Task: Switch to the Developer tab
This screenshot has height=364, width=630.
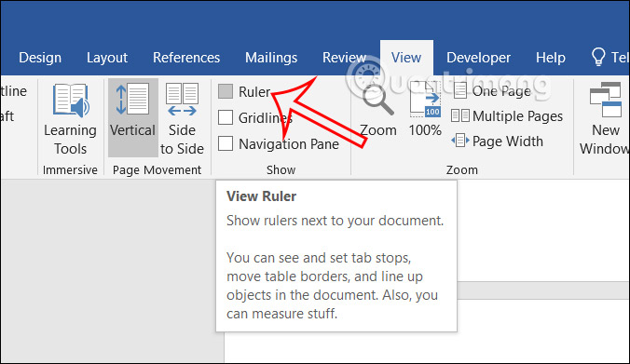Action: pyautogui.click(x=478, y=58)
